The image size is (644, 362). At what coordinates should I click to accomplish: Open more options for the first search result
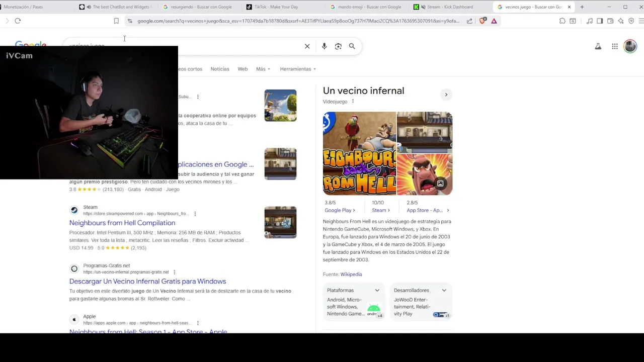point(198,97)
